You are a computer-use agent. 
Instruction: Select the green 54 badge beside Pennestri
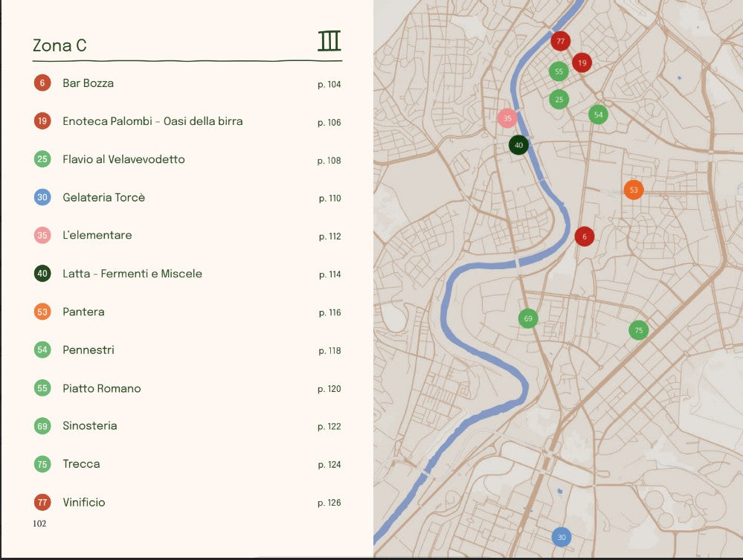(x=42, y=350)
